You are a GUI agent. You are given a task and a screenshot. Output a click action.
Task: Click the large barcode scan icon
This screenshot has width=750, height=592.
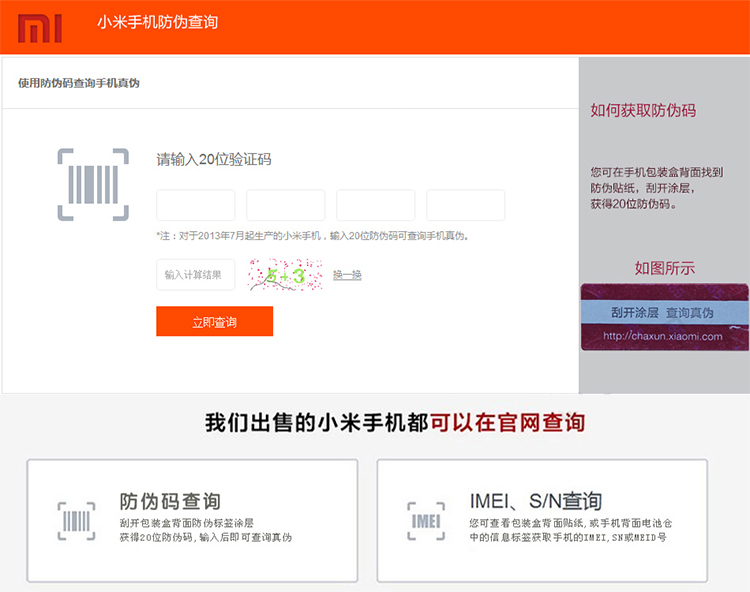93,185
